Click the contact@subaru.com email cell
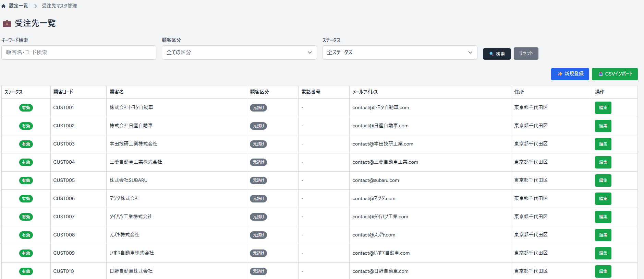Image resolution: width=644 pixels, height=279 pixels. coord(376,181)
